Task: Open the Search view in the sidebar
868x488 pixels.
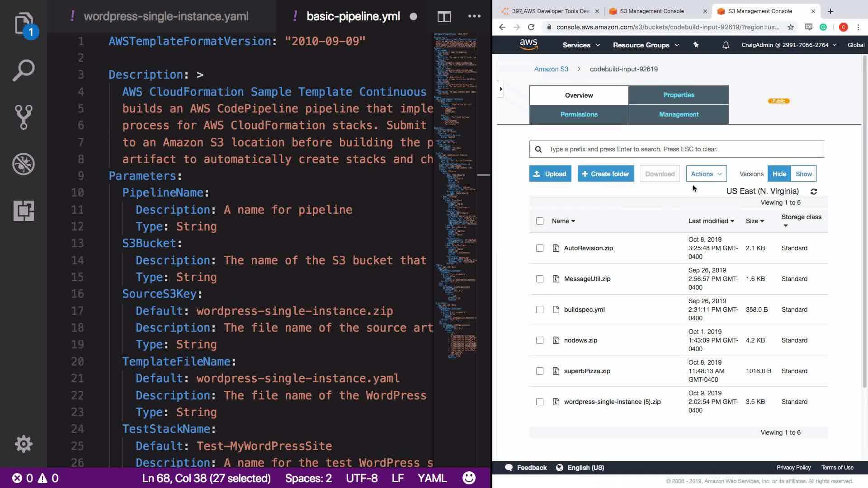Action: click(x=24, y=70)
